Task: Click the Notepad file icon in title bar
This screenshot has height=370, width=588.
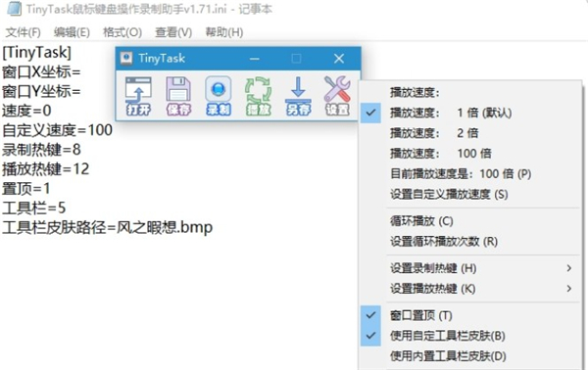Action: point(14,9)
